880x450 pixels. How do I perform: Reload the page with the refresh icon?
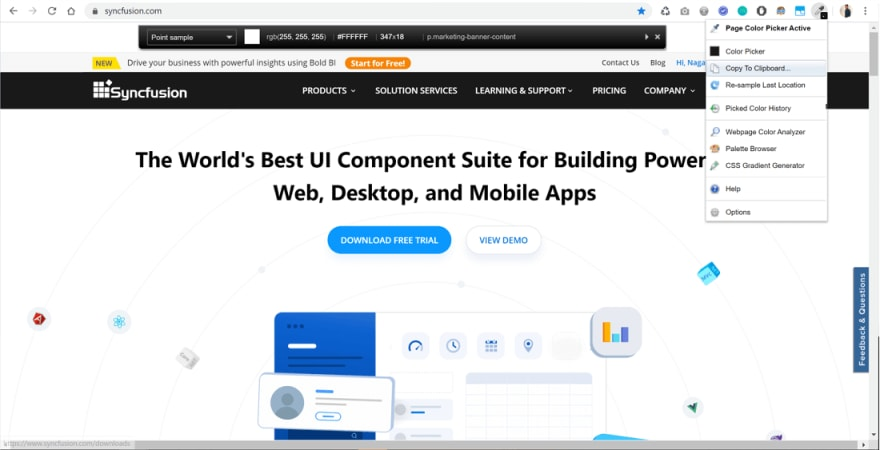coord(52,11)
